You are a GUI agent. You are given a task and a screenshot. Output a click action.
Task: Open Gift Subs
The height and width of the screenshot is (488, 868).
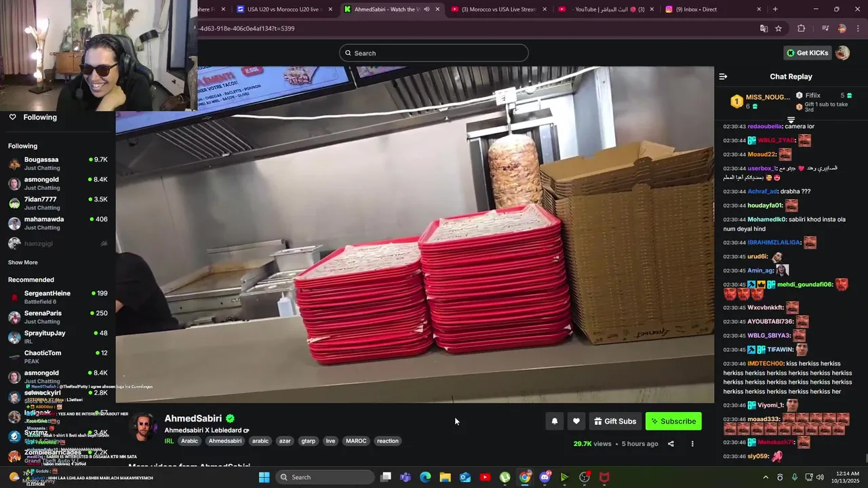tap(615, 421)
